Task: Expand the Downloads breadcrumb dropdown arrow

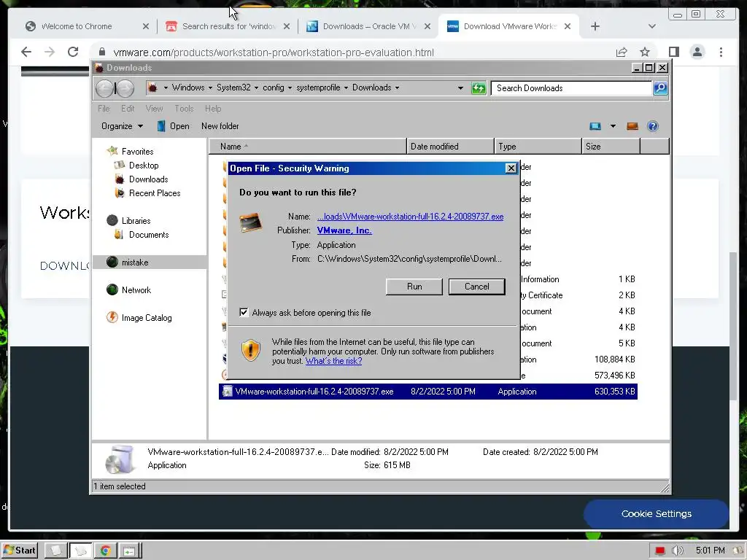Action: click(397, 87)
